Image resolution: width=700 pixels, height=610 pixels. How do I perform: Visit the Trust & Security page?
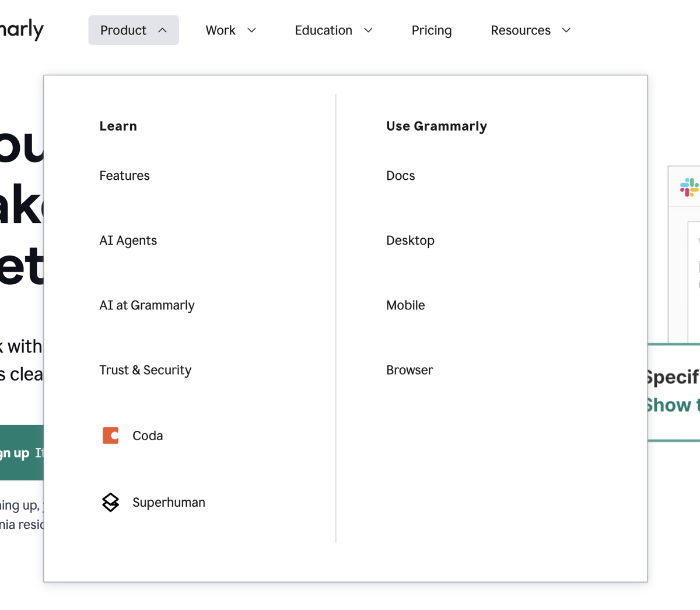coord(145,370)
